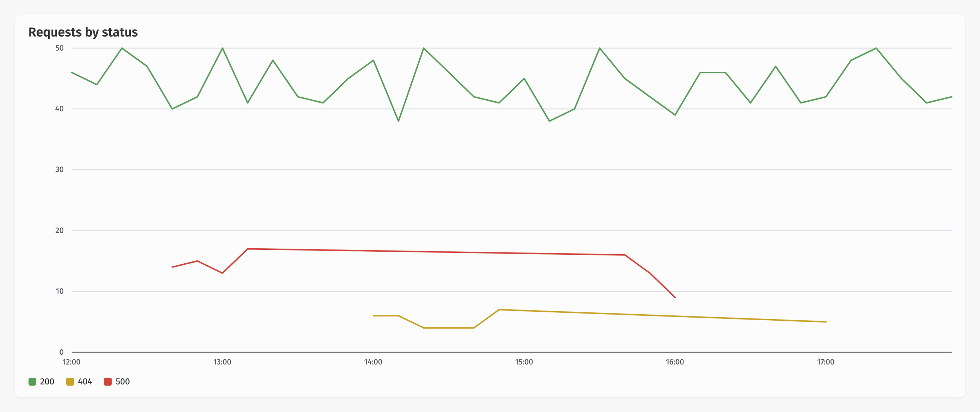Click the red 500 line endpoint at 16:00
980x412 pixels.
(x=675, y=297)
